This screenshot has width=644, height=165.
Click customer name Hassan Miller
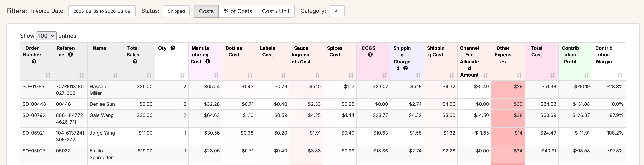pos(98,90)
